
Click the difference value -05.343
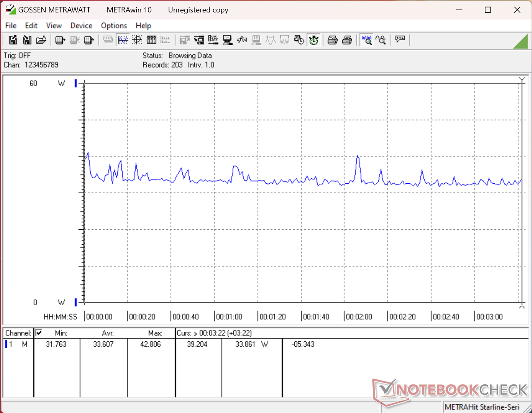[x=303, y=344]
